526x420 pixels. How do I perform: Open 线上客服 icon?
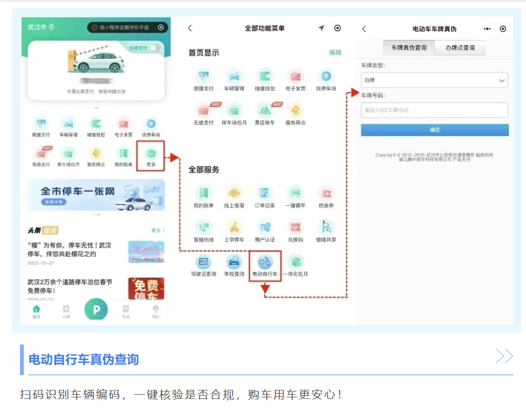pos(234,196)
